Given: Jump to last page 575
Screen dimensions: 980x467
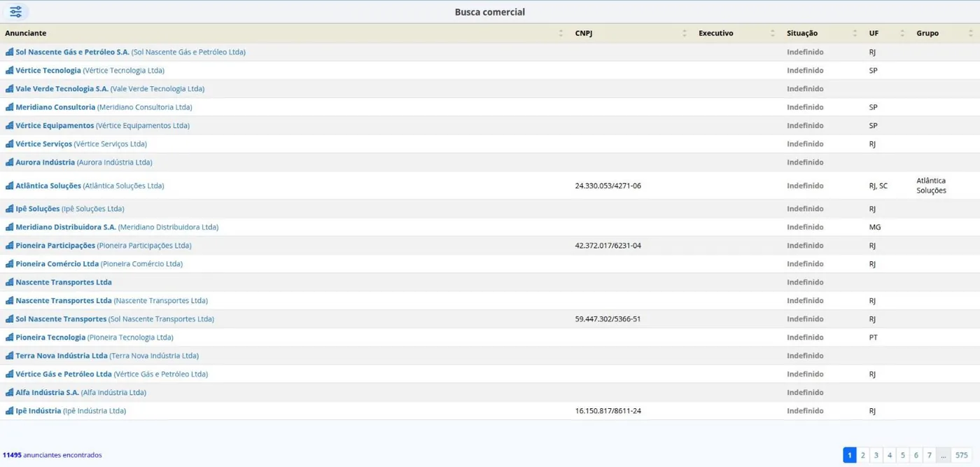Looking at the screenshot, I should (962, 455).
